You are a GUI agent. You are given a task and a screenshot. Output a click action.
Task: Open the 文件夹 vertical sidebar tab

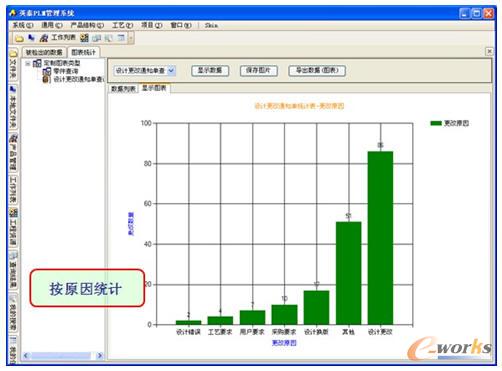click(x=12, y=65)
